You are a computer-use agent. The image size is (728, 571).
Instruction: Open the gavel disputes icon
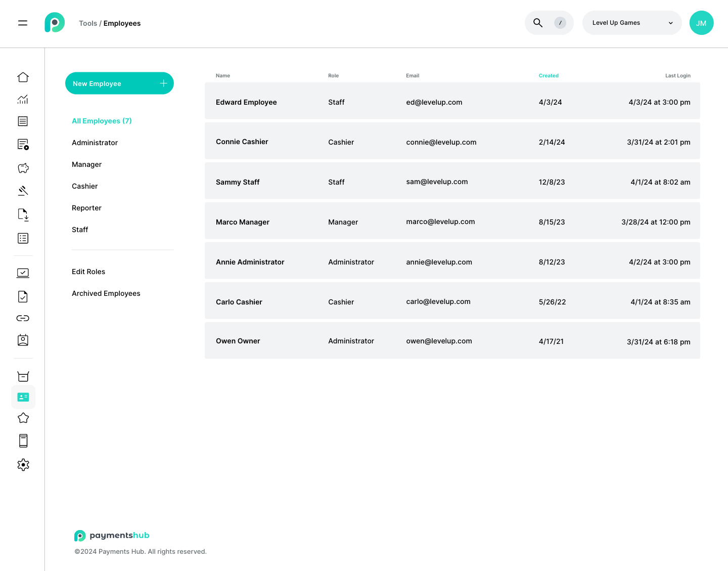[x=23, y=191]
